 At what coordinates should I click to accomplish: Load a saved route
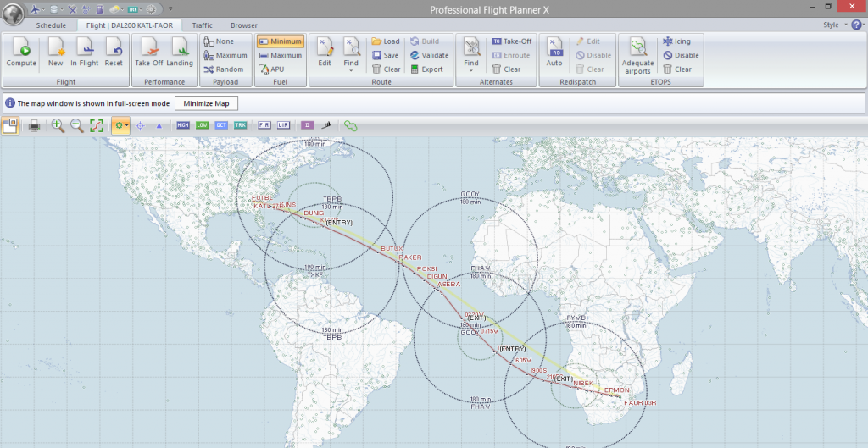386,41
